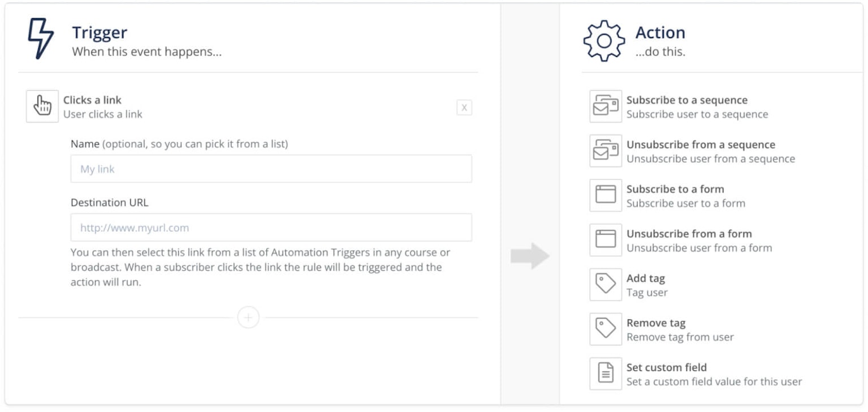Remove the Clicks a link trigger
Viewport: 868px width, 412px height.
(x=464, y=108)
